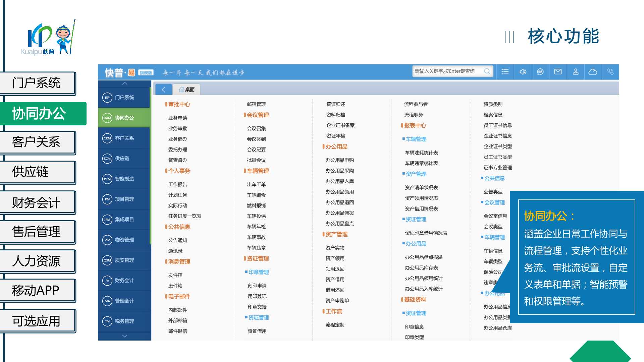The height and width of the screenshot is (362, 644).
Task: Select 财务会计 in the slide menu
Action: point(36,202)
